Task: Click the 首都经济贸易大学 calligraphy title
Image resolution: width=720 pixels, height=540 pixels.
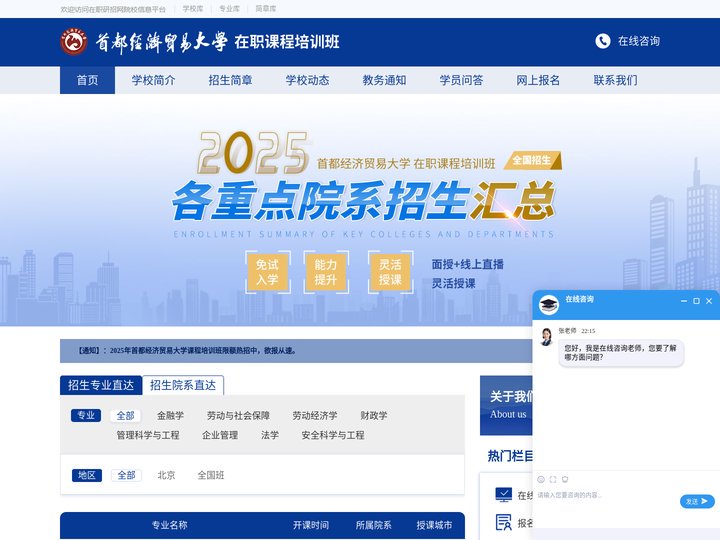Action: pyautogui.click(x=161, y=42)
